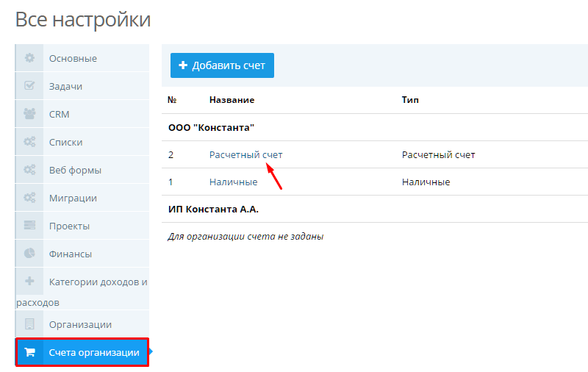Click the plus icon beside Категории доходов
This screenshot has width=588, height=372.
pyautogui.click(x=29, y=282)
